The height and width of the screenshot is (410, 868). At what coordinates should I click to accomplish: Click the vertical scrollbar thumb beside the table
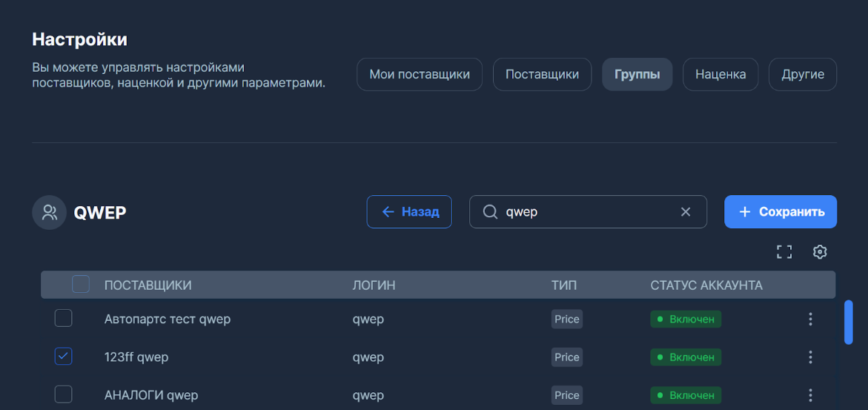click(x=848, y=323)
